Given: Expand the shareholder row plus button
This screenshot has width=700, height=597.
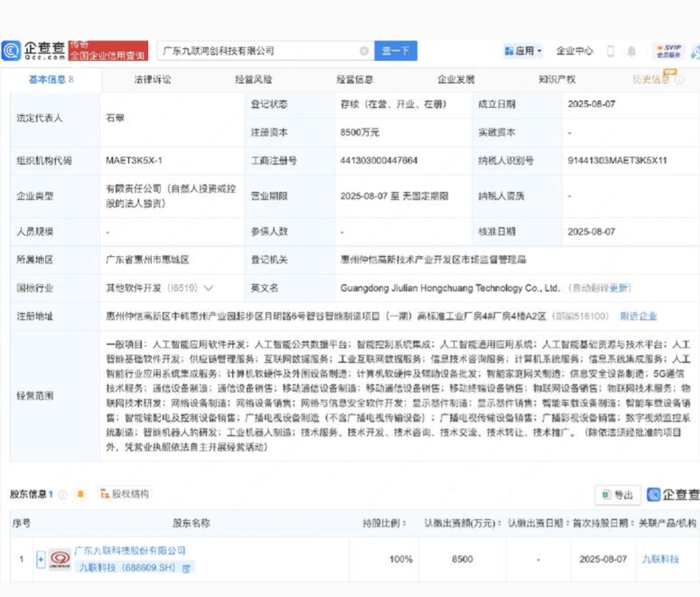Looking at the screenshot, I should coord(41,559).
